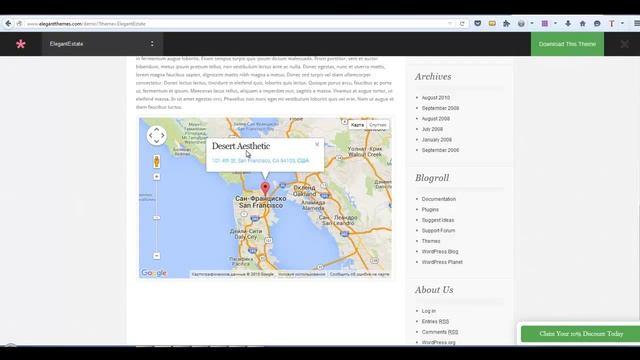Open the ElegantEstate theme selector dropdown

102,44
